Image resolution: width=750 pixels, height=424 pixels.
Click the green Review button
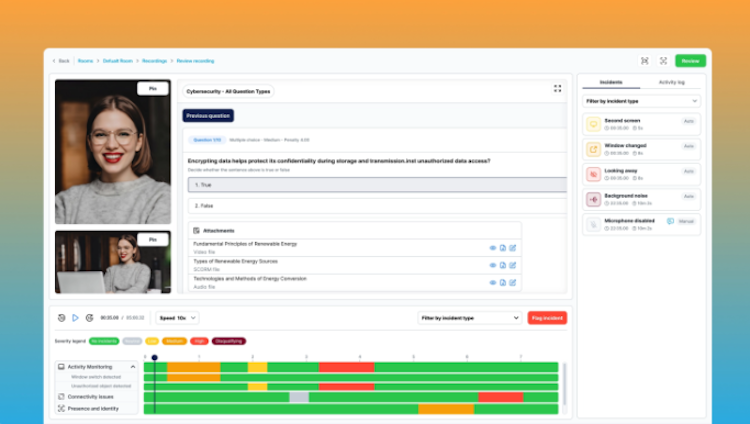pyautogui.click(x=690, y=61)
